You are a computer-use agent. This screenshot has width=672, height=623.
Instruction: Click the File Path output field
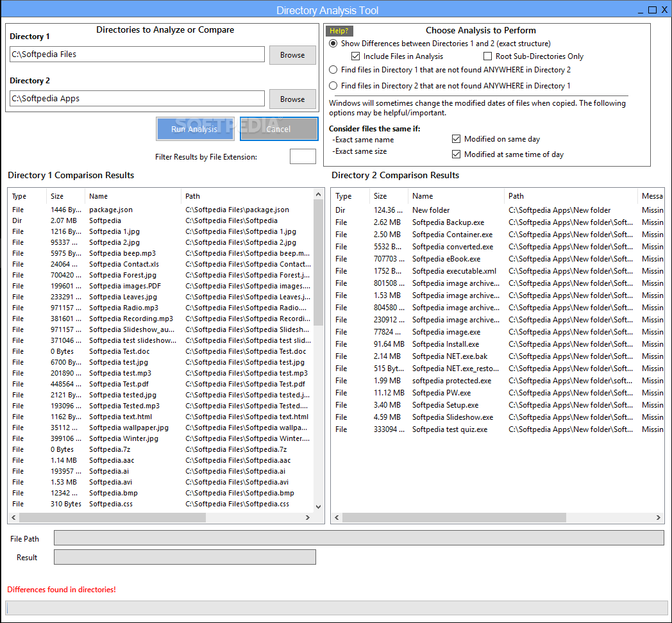(x=358, y=538)
